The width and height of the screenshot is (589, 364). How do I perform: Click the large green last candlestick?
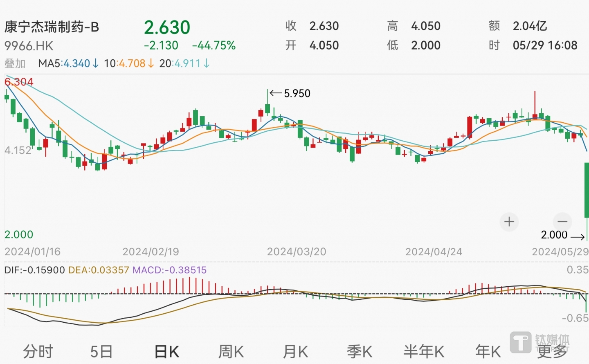tap(586, 190)
